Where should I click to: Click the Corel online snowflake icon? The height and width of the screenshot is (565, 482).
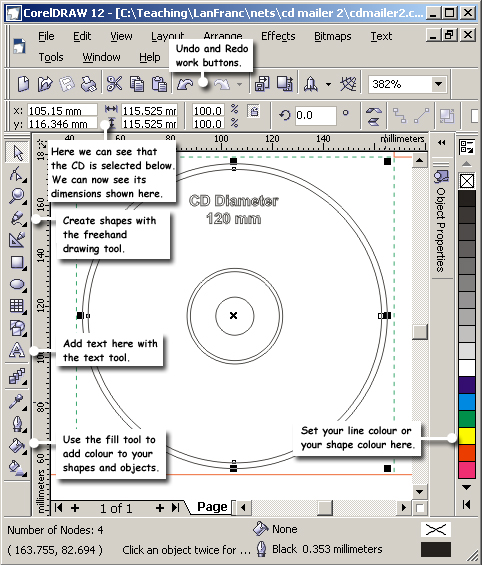point(348,84)
